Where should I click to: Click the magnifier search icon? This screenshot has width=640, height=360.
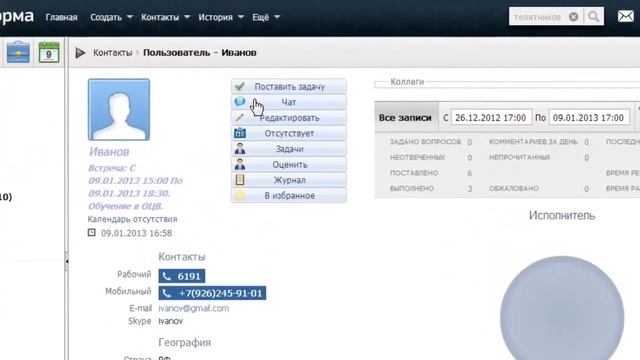click(x=593, y=17)
